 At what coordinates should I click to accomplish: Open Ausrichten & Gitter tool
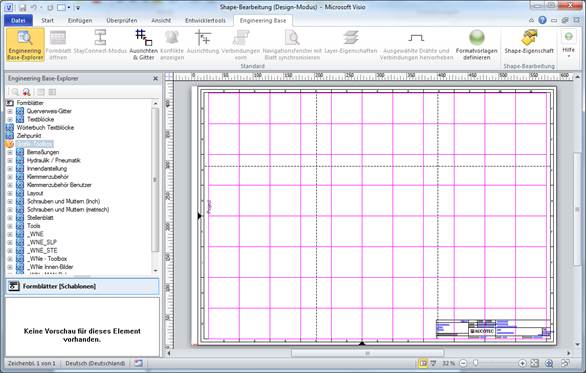(144, 45)
